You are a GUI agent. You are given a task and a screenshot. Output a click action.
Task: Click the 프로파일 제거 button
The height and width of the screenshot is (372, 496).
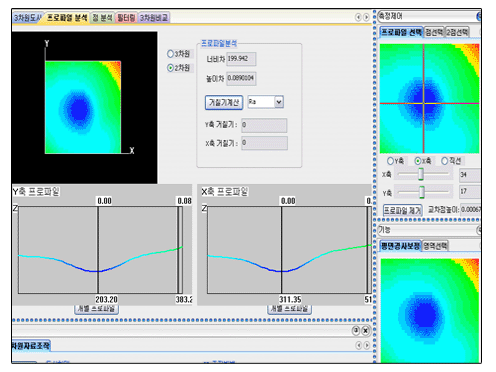(402, 210)
